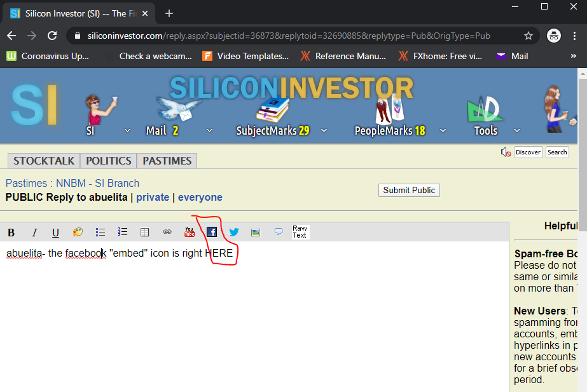This screenshot has width=587, height=392.
Task: Open SubjectMarks book stack icon
Action: pos(273,110)
